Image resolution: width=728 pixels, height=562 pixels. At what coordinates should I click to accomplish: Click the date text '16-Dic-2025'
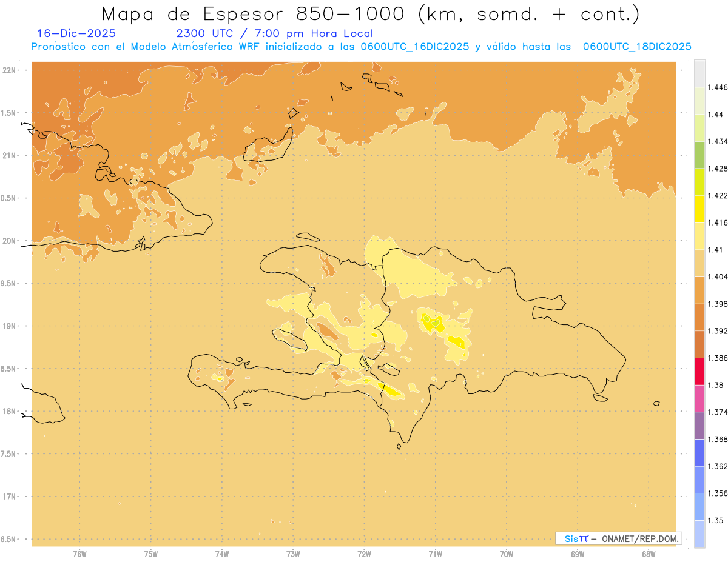point(76,33)
